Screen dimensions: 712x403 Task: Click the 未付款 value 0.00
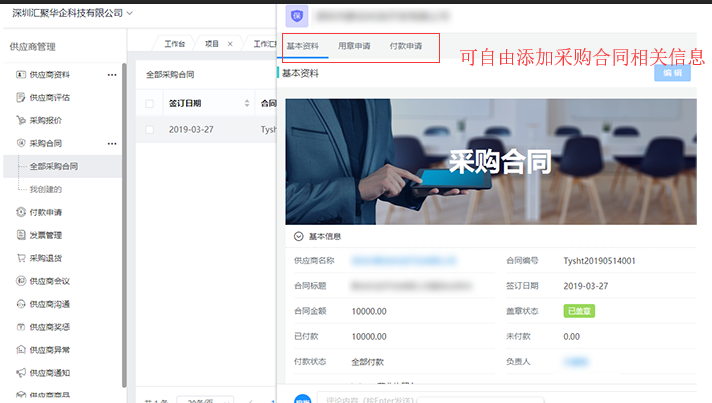point(571,336)
